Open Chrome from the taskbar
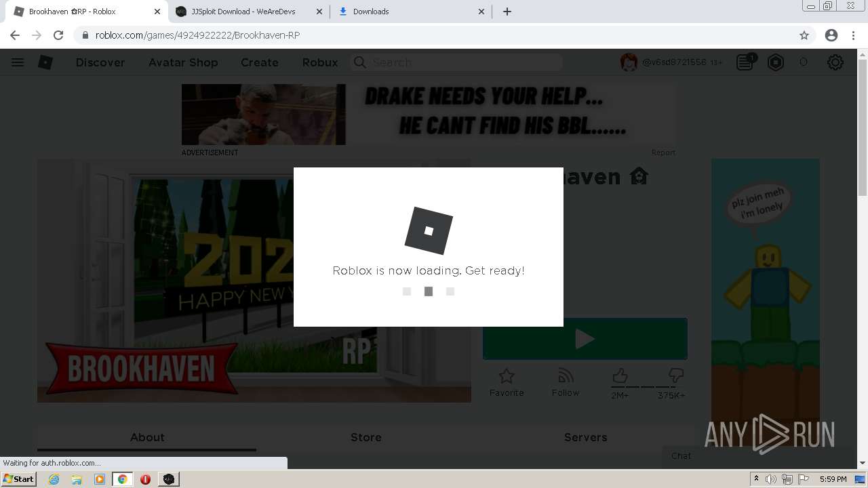Viewport: 868px width, 488px height. coord(122,479)
